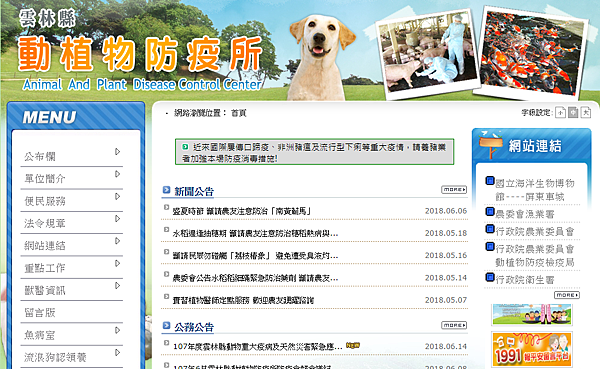Open 獸醫資訊 menu item
The image size is (600, 369).
[45, 291]
